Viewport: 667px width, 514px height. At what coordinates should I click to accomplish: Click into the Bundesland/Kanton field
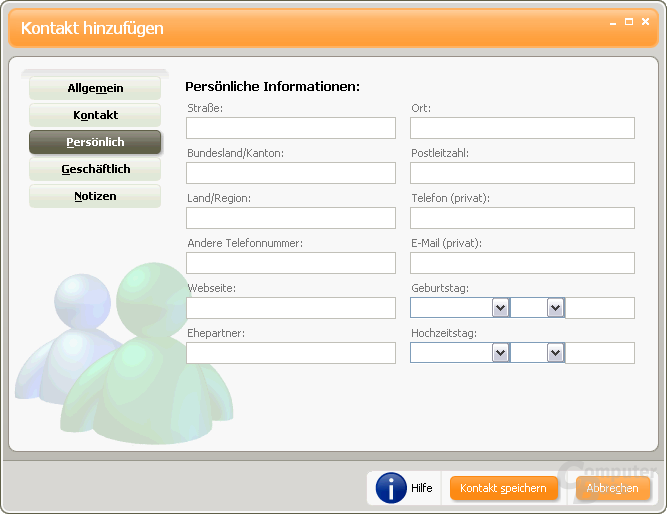[x=291, y=173]
